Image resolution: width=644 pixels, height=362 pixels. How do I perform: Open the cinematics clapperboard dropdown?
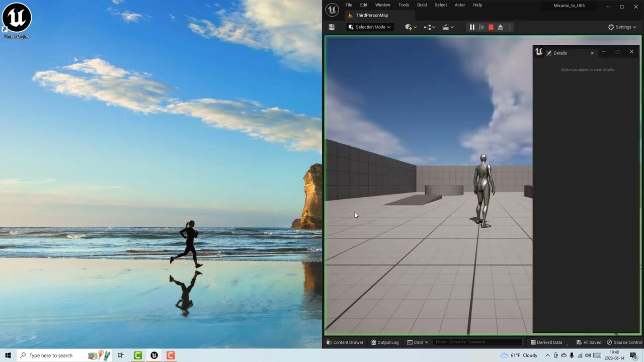pyautogui.click(x=448, y=27)
